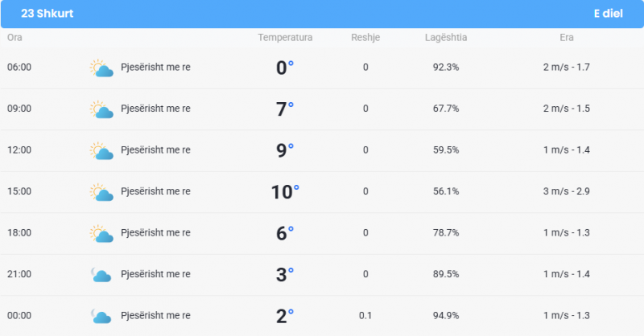Click the 92.3% humidity value
Image resolution: width=644 pixels, height=336 pixels.
[x=446, y=68]
